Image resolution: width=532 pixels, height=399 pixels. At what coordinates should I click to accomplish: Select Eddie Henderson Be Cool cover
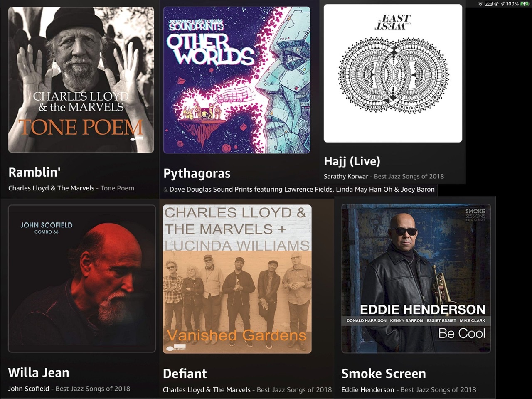pyautogui.click(x=416, y=278)
